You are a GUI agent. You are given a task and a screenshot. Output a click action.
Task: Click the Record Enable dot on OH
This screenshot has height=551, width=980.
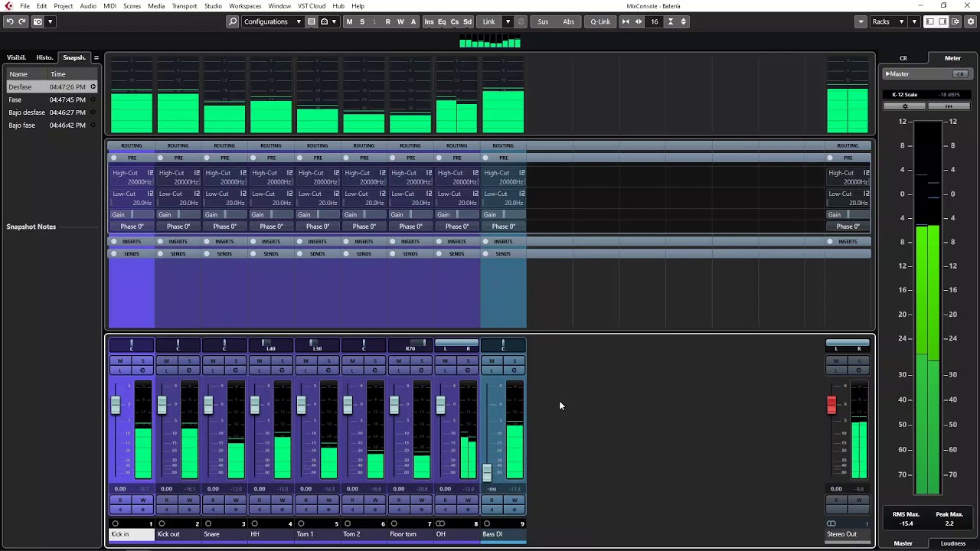coord(468,509)
